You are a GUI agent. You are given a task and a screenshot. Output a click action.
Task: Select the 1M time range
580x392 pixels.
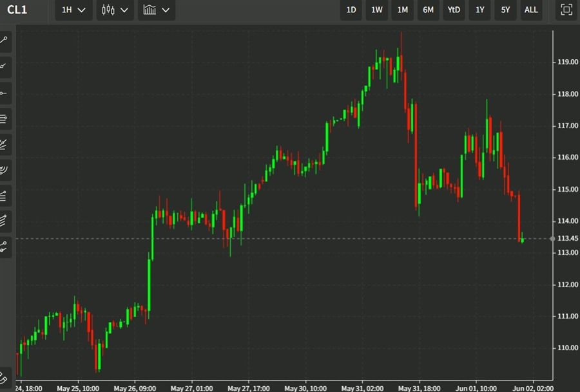pyautogui.click(x=402, y=10)
